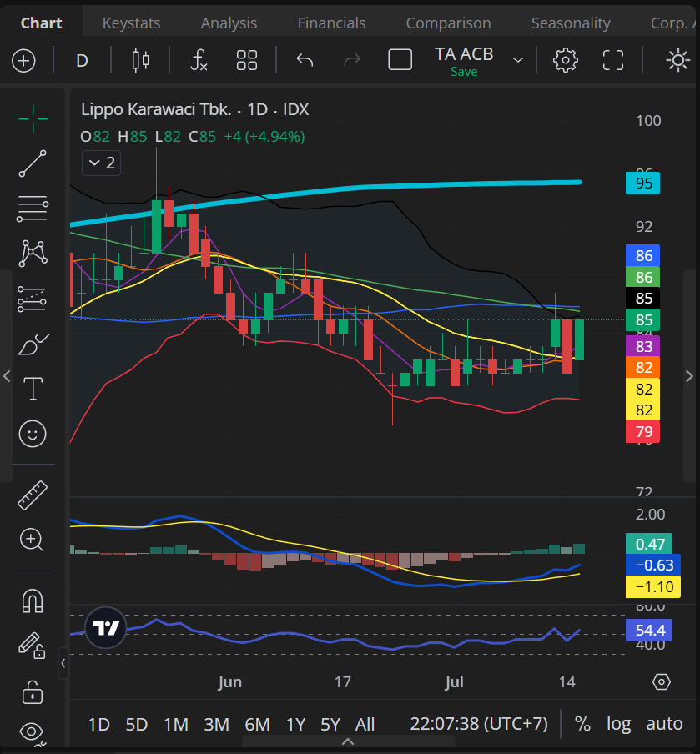The image size is (700, 754).
Task: Select the Zoom In magnifier tool
Action: tap(32, 540)
